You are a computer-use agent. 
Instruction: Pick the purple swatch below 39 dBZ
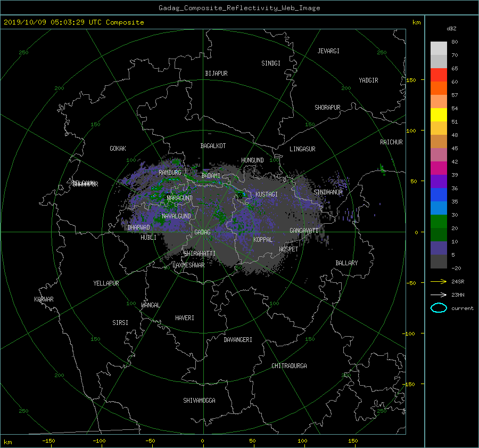coord(439,182)
